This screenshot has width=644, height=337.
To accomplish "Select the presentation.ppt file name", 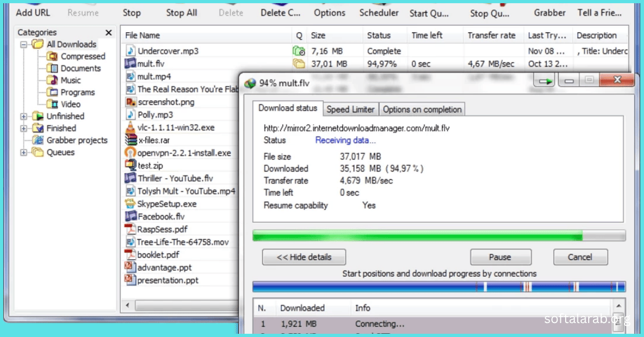I will pos(168,280).
